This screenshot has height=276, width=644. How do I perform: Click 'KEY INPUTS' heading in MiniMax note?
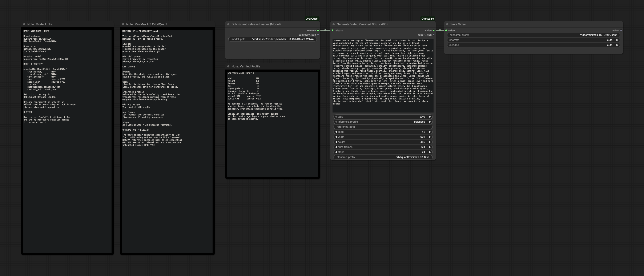point(129,67)
